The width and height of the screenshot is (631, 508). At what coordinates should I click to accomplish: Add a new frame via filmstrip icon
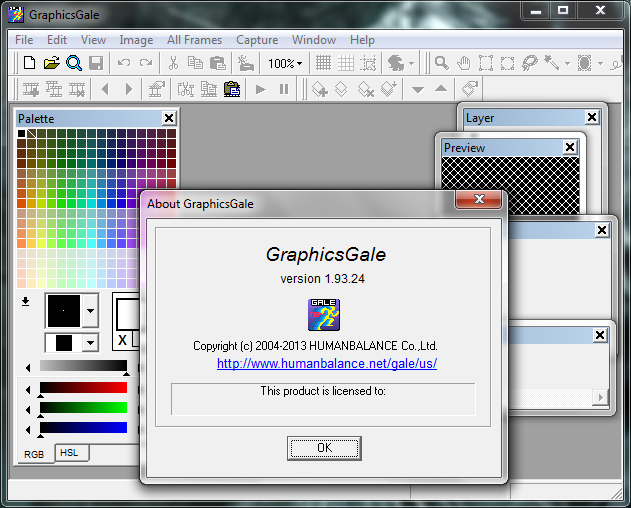tap(31, 89)
